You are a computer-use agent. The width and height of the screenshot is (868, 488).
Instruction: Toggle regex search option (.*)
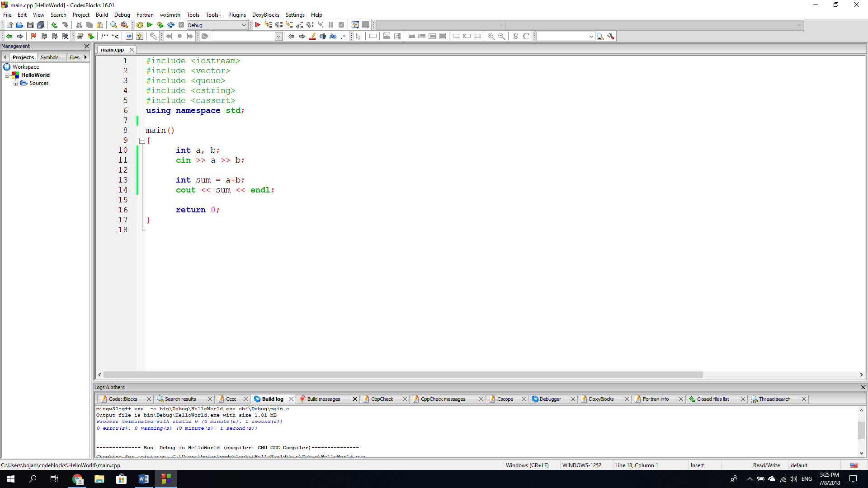tap(344, 36)
